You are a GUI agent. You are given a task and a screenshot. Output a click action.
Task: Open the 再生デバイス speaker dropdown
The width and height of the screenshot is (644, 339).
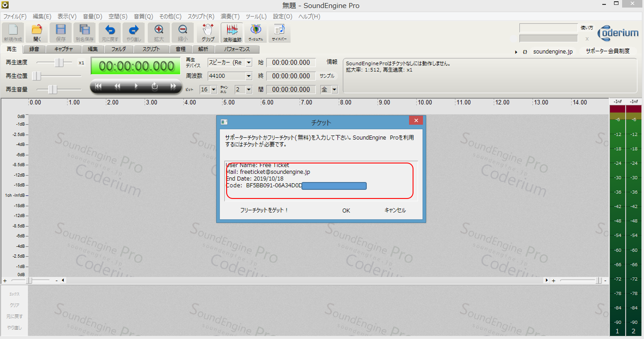[x=248, y=63]
